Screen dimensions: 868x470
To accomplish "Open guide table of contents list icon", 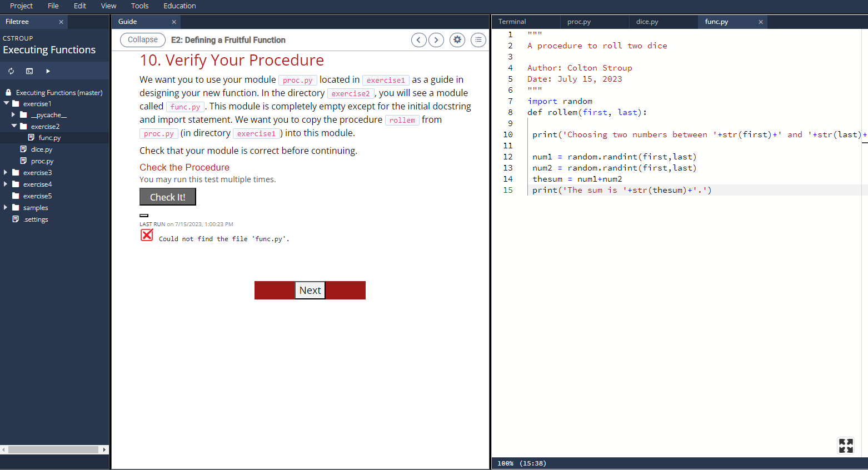I will click(478, 40).
